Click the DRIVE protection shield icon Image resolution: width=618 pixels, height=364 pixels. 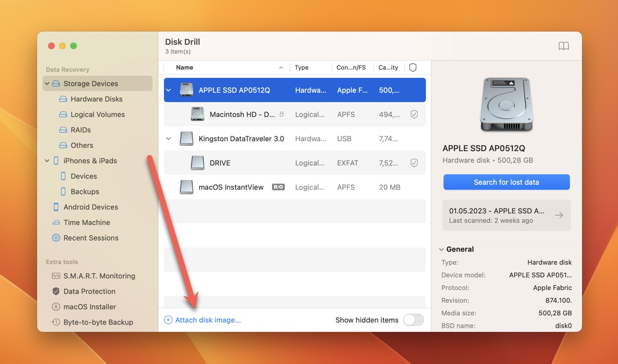(414, 163)
